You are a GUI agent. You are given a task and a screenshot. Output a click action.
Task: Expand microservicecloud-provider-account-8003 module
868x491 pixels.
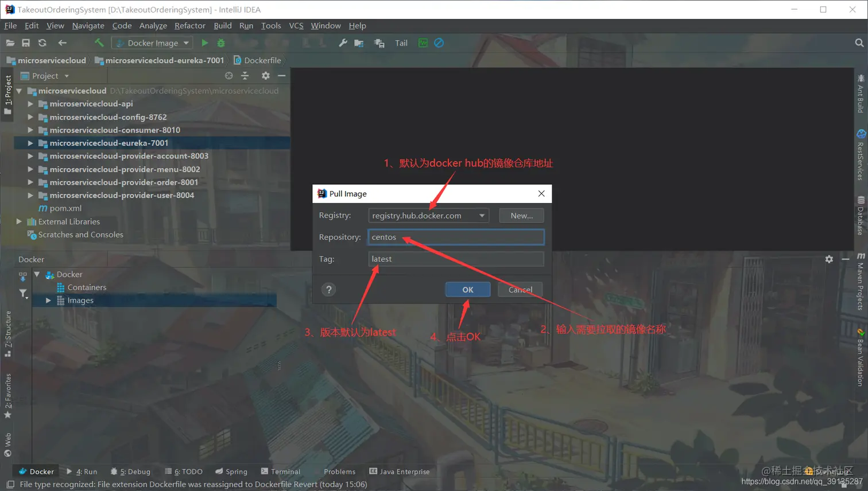tap(30, 156)
